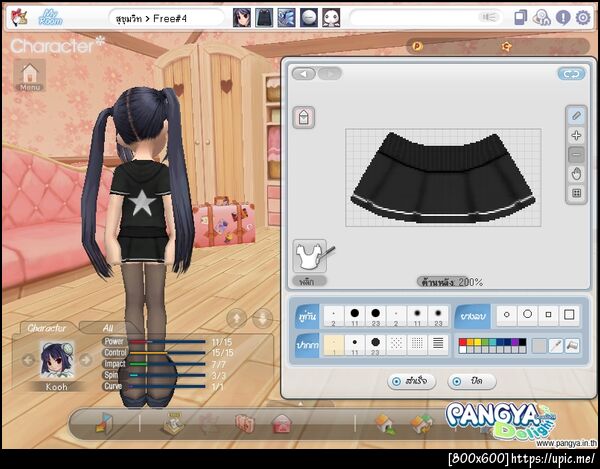Screen dimensions: 600x469
Task: Click the chat input field in top bar
Action: [426, 18]
